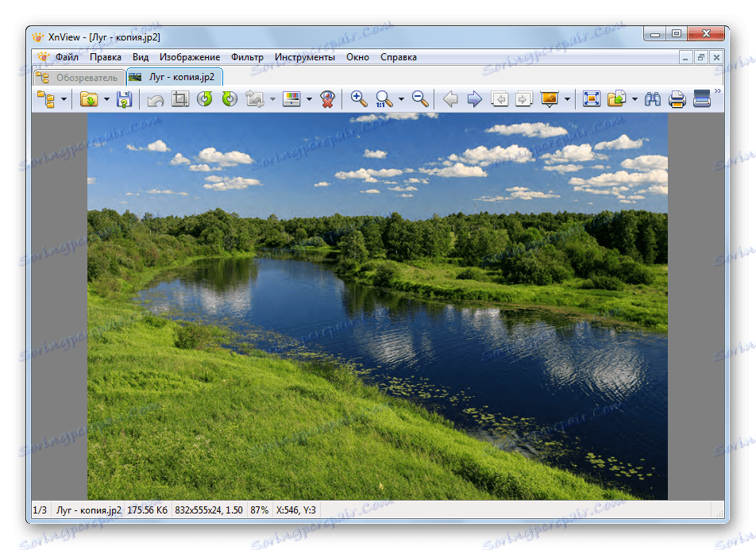Click status bar size 175.56 Кб
This screenshot has width=756, height=550.
(x=148, y=510)
